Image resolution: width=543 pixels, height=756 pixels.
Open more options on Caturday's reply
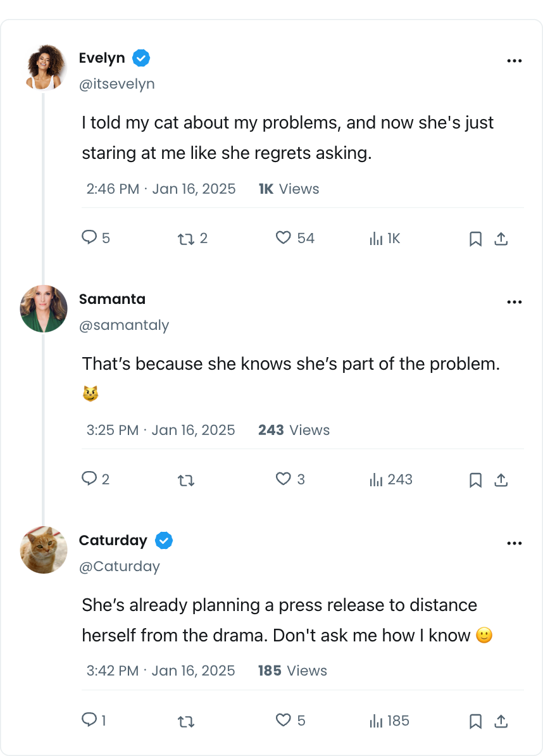point(515,543)
